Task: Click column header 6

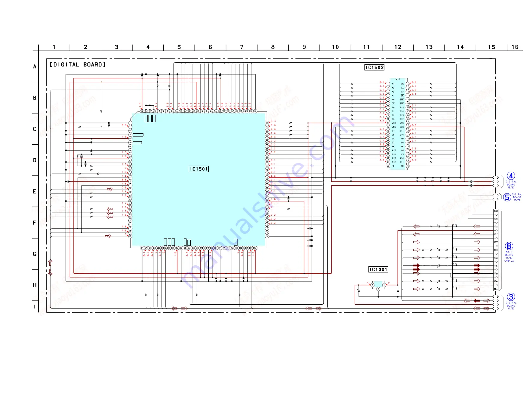Action: pyautogui.click(x=210, y=47)
